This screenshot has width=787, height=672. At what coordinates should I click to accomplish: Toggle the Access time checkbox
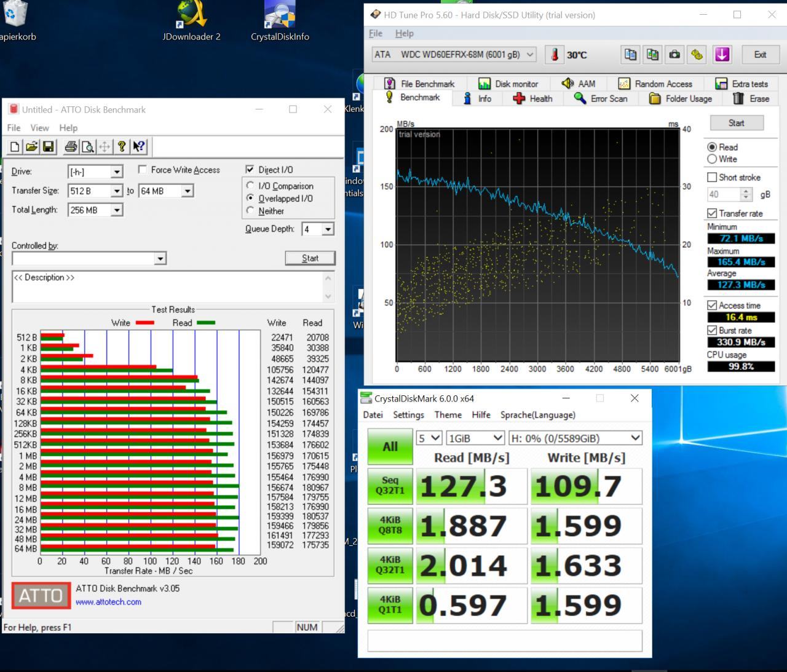click(x=712, y=306)
